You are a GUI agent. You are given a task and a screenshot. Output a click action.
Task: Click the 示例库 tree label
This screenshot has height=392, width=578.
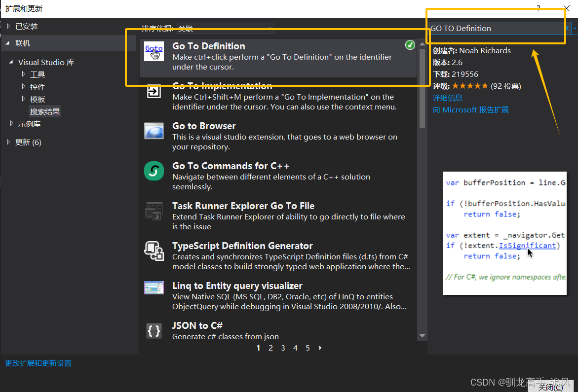tap(30, 124)
